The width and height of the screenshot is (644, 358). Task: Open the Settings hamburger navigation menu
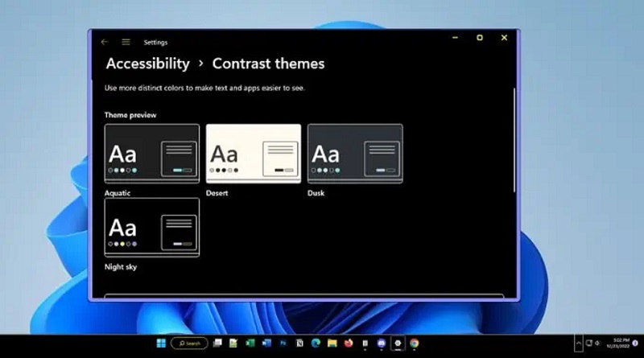point(126,42)
